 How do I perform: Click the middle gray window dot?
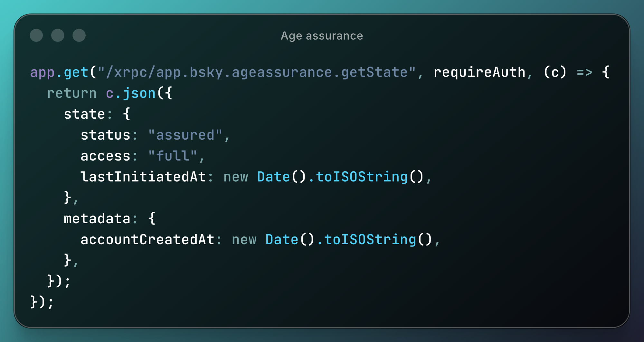(x=58, y=35)
